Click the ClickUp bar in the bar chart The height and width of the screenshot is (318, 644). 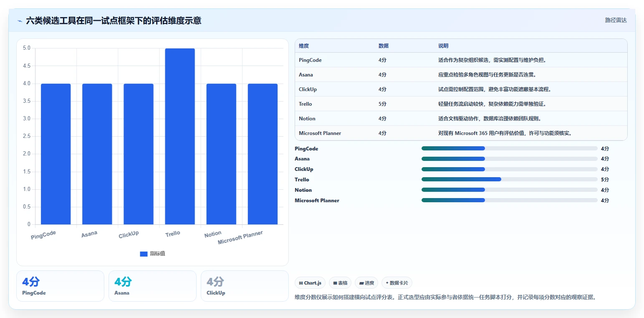coord(139,154)
